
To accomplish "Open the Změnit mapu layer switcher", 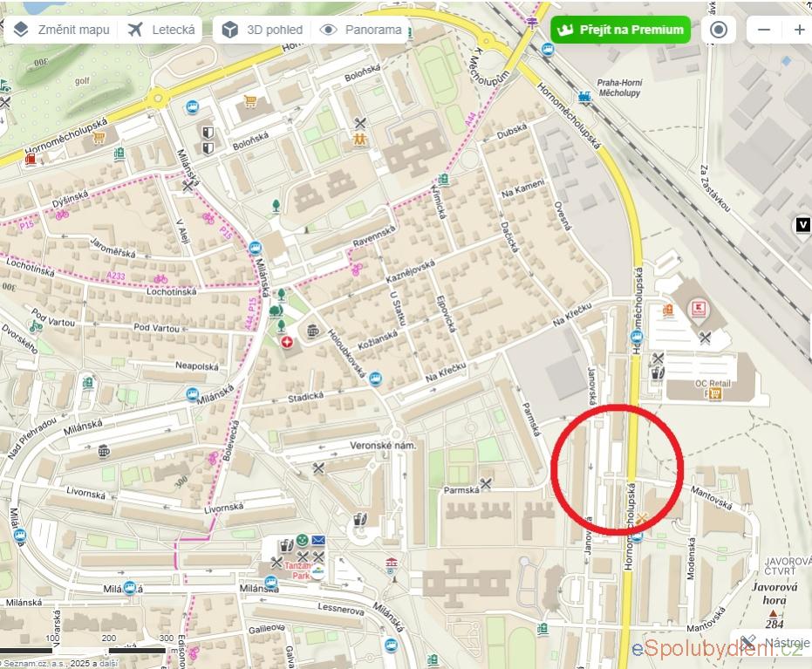I will [x=62, y=30].
